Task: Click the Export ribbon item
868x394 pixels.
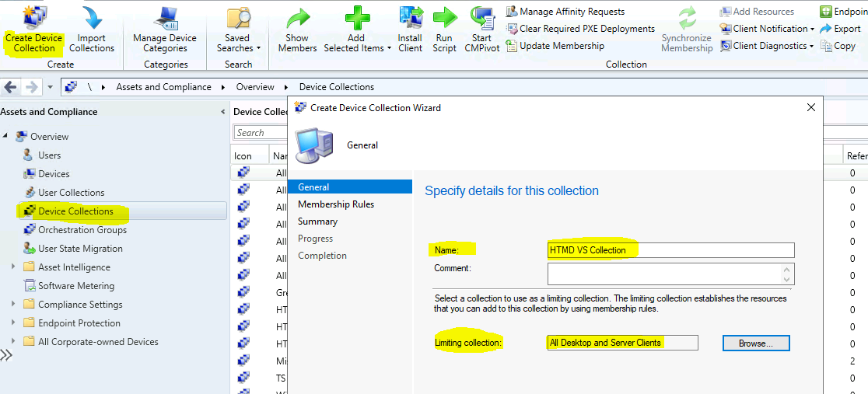Action: click(x=840, y=28)
